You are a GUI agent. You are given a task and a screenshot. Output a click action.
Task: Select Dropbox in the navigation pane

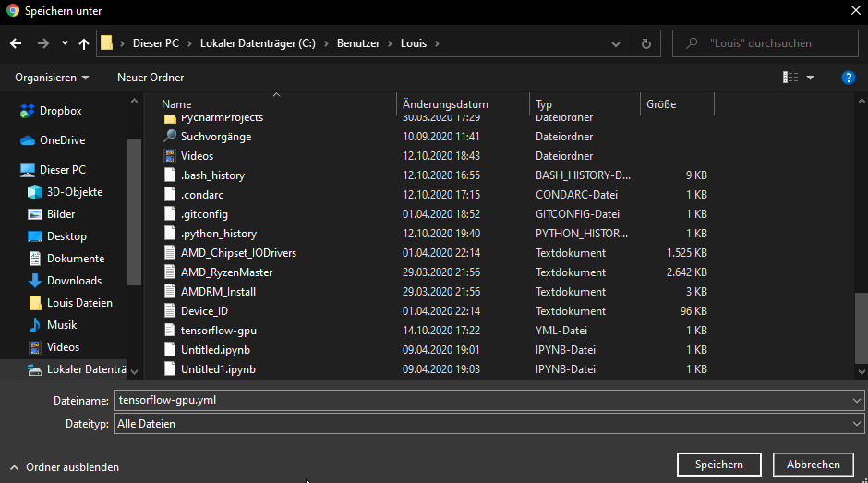60,111
